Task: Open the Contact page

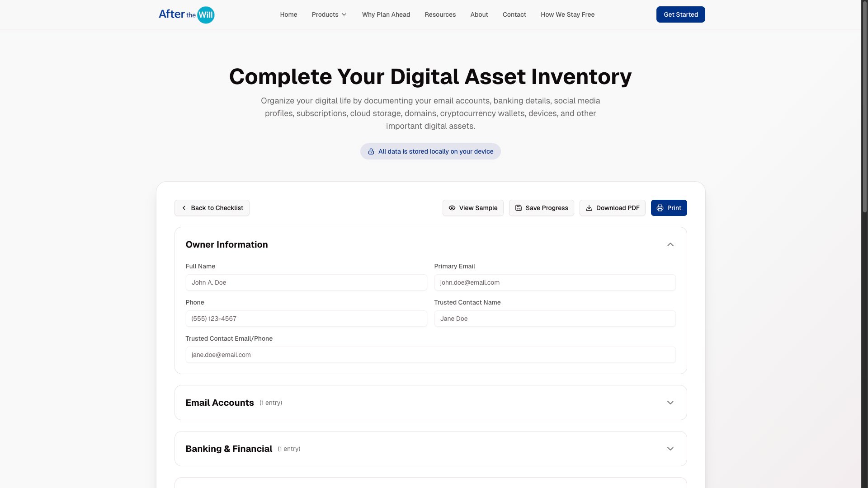Action: [x=514, y=14]
